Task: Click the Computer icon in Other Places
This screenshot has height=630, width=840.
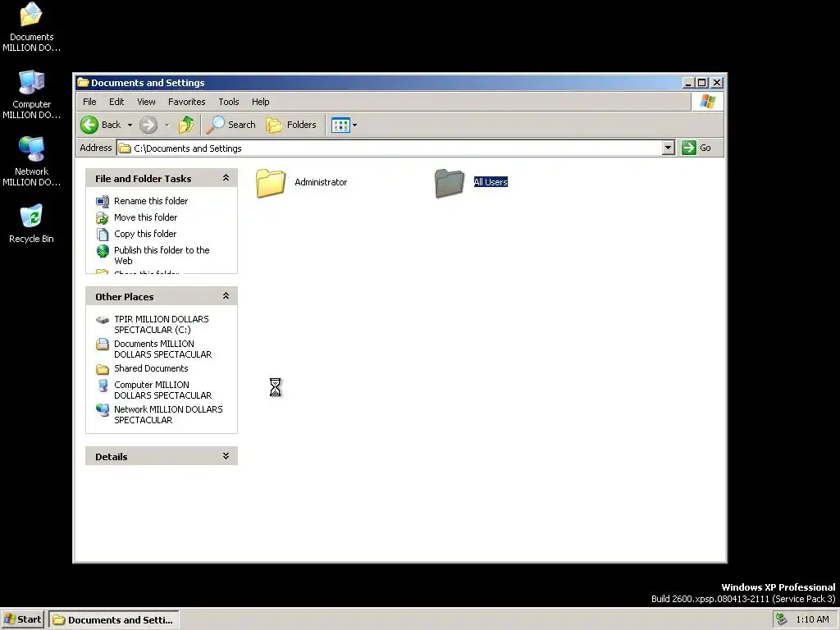Action: pos(103,386)
